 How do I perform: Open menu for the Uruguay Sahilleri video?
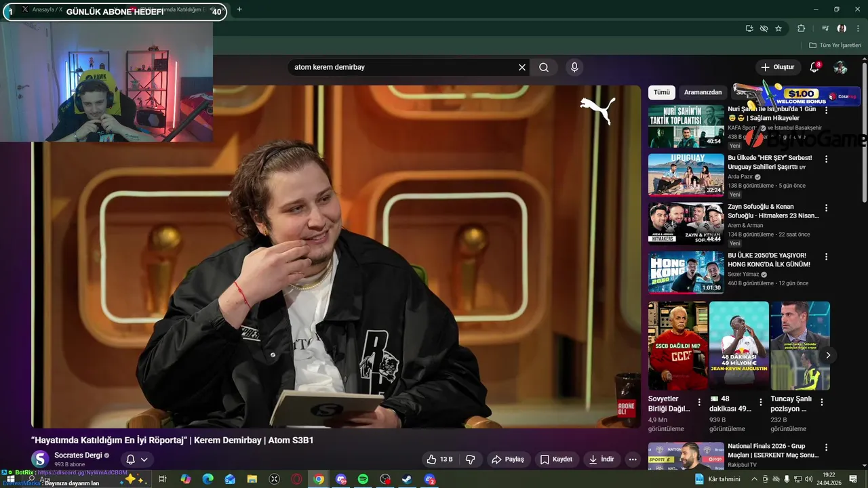[826, 159]
